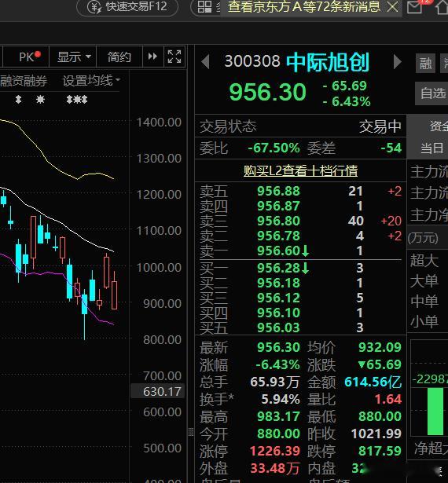The width and height of the screenshot is (448, 483).
Task: Click the single-diamond marker icon above chart
Action: [18, 100]
